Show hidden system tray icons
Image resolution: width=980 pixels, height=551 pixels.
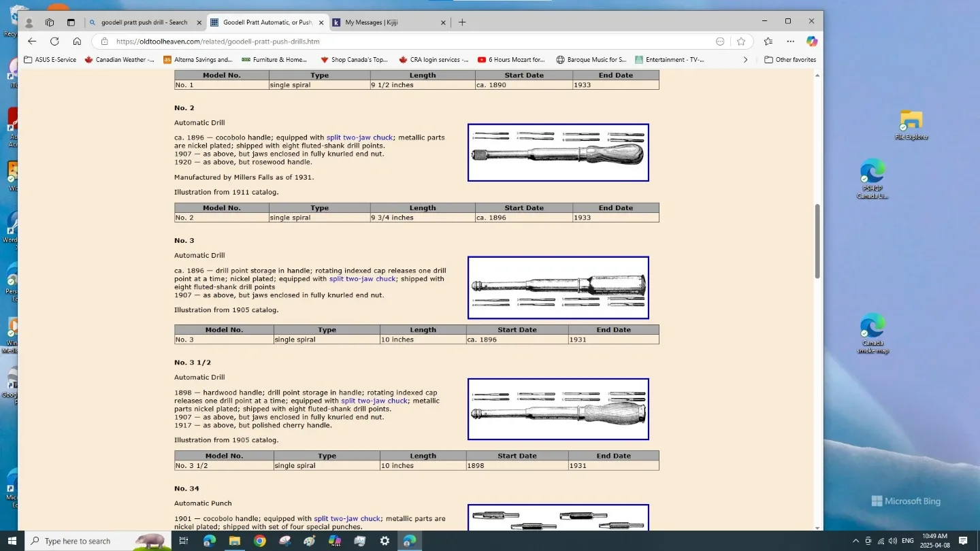point(855,541)
